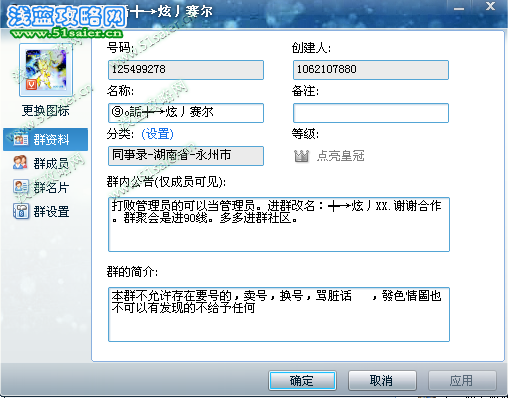The image size is (508, 398).
Task: Click the 群资料 sidebar icon
Action: point(21,139)
